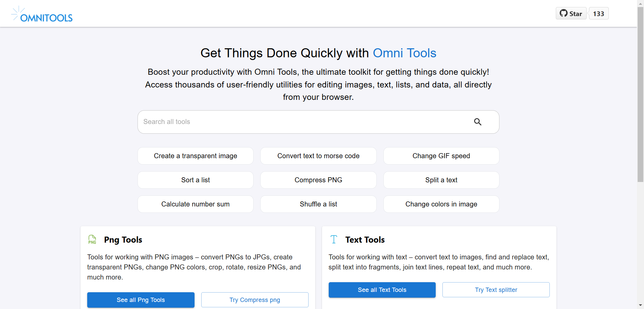Click Try Compress png button

pos(255,300)
